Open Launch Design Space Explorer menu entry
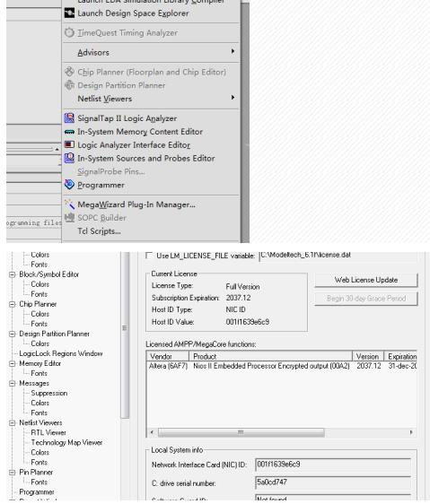The height and width of the screenshot is (504, 430). pyautogui.click(x=151, y=13)
